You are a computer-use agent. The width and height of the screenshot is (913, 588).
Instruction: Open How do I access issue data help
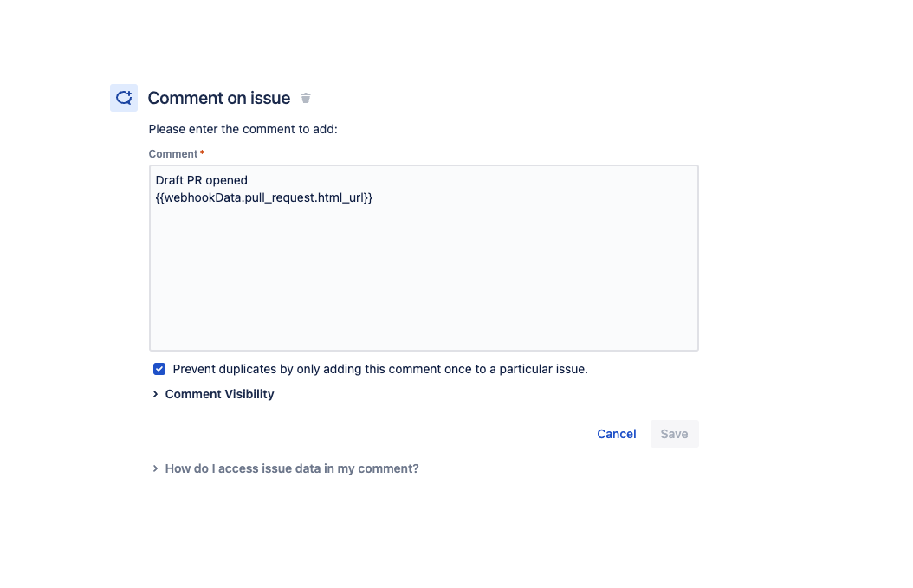click(x=292, y=468)
